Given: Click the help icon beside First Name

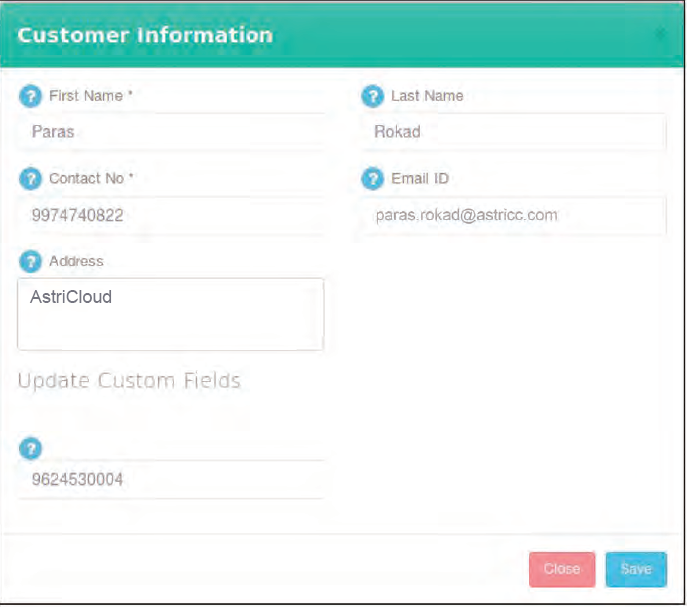Looking at the screenshot, I should click(30, 97).
